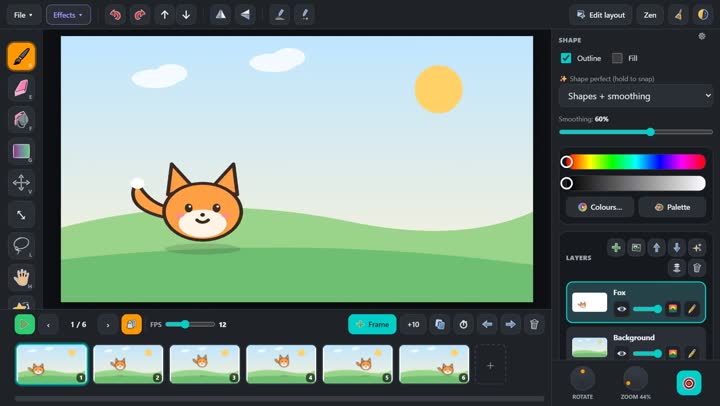Select frame 3 thumbnail
The width and height of the screenshot is (720, 406).
point(205,364)
